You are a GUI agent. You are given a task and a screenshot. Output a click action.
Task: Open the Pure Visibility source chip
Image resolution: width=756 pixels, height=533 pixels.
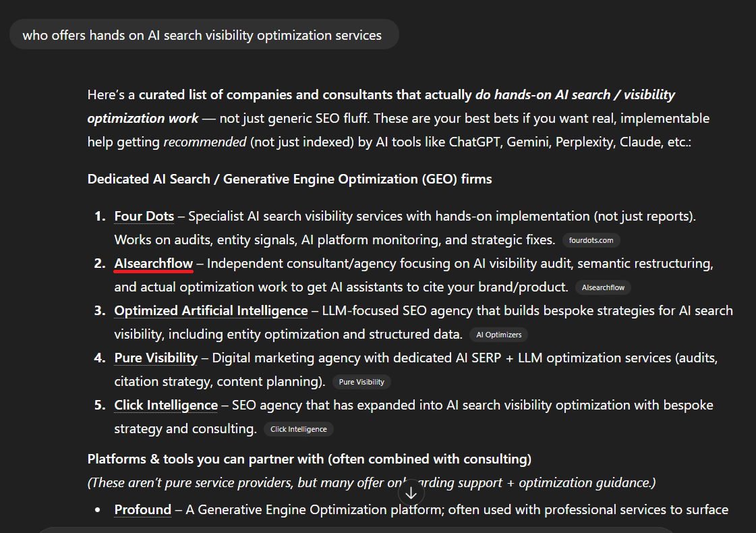(361, 381)
